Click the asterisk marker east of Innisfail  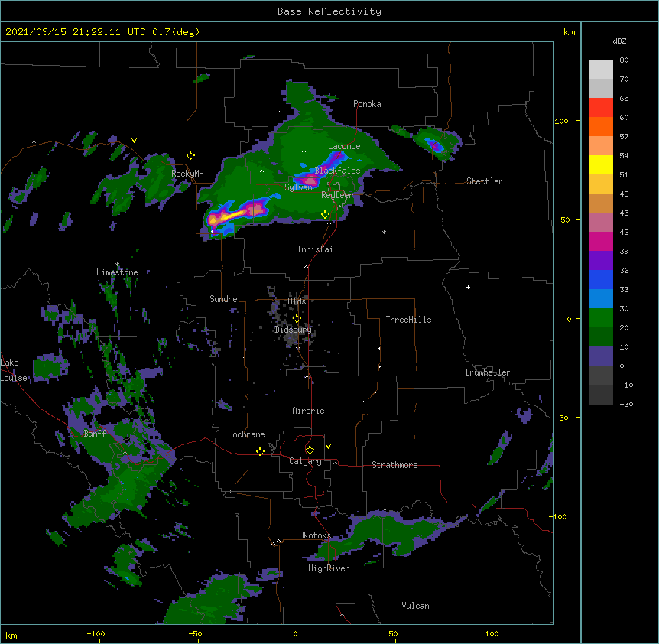click(384, 232)
